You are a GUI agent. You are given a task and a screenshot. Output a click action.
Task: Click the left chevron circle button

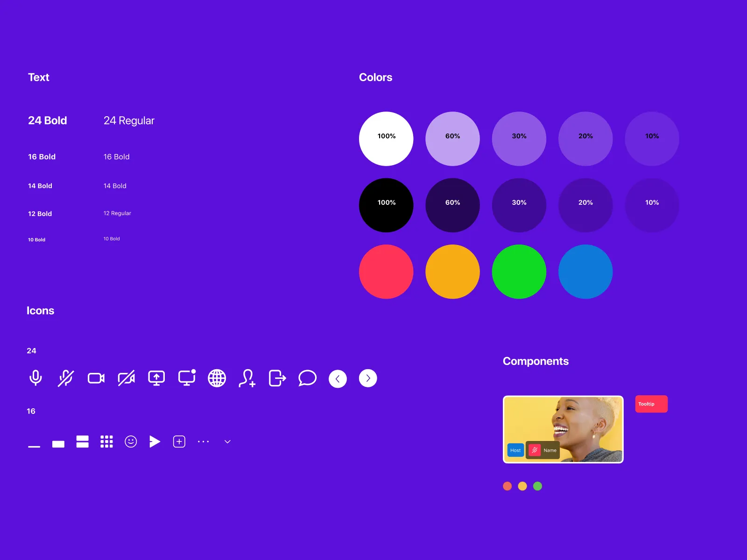point(338,378)
